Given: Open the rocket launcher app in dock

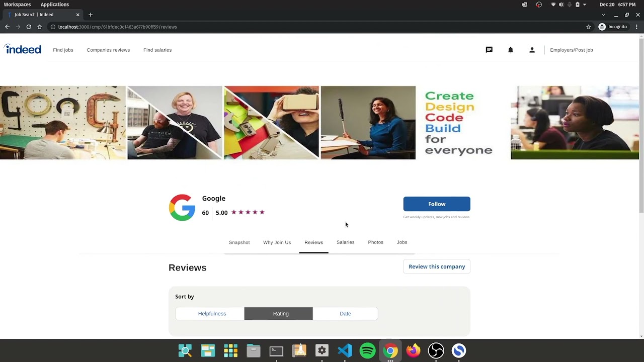Looking at the screenshot, I should pyautogui.click(x=299, y=350).
